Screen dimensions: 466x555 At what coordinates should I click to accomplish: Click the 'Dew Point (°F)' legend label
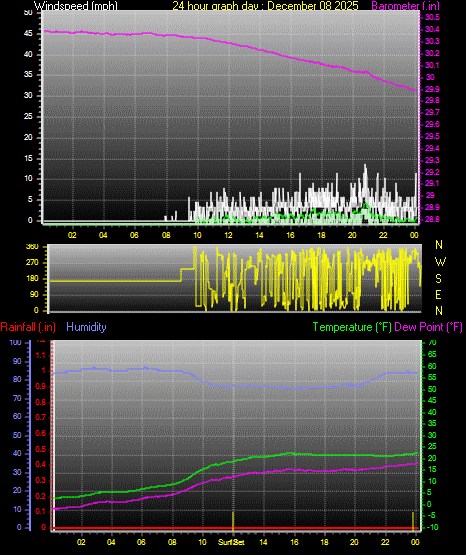click(428, 327)
